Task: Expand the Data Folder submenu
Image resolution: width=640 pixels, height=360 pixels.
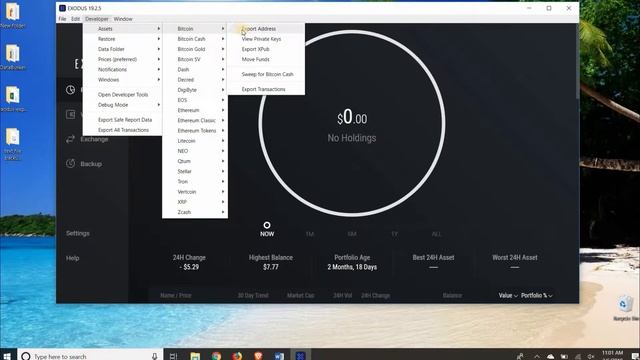Action: point(122,49)
